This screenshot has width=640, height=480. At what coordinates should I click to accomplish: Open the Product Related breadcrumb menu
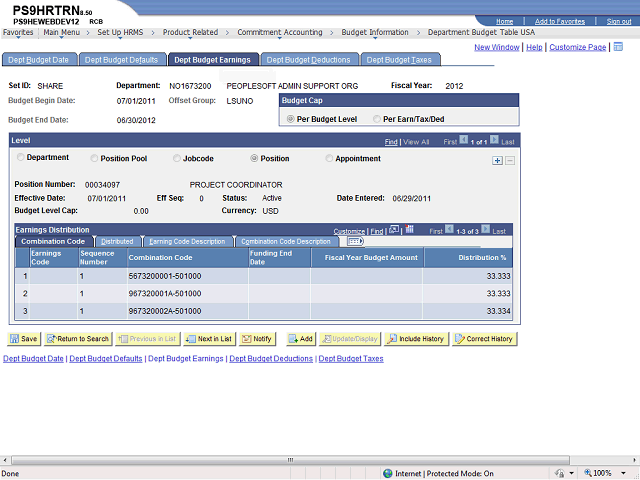190,33
